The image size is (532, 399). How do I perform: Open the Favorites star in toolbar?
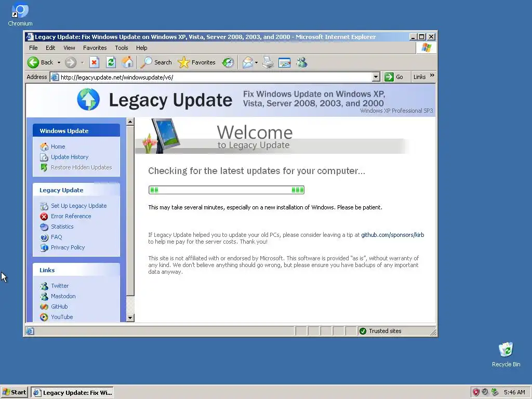[197, 62]
